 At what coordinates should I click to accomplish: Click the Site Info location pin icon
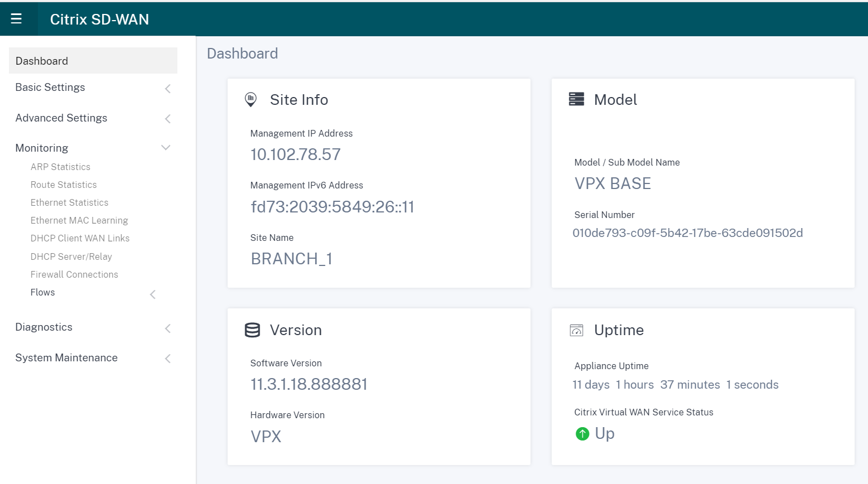(x=251, y=100)
